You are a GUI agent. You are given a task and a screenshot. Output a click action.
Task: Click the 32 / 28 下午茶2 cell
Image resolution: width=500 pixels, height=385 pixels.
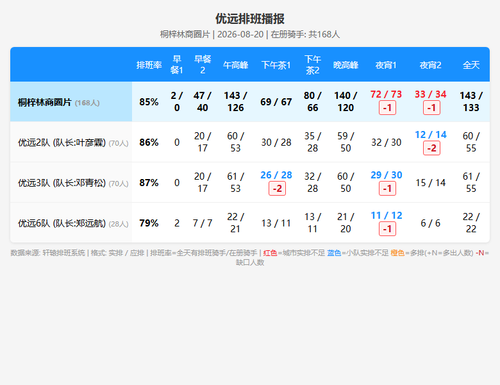pos(312,182)
